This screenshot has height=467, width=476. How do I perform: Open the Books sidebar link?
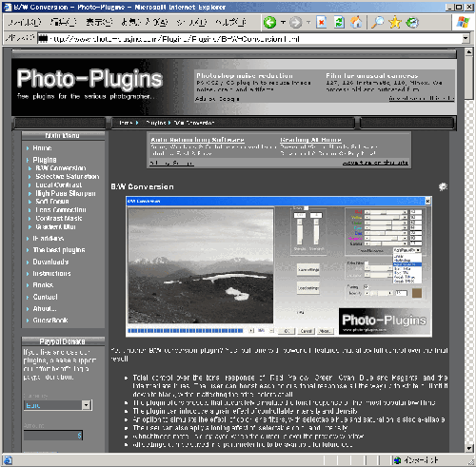[43, 285]
